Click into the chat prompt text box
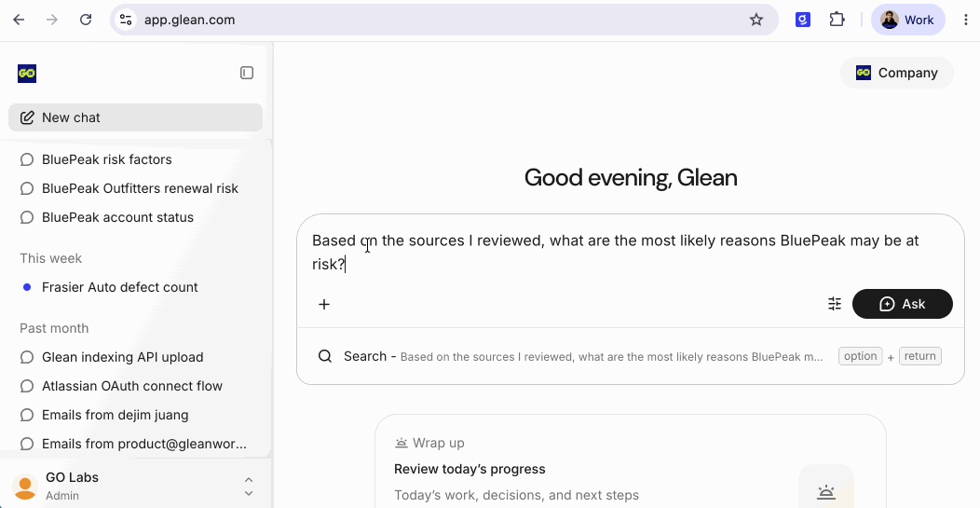Image resolution: width=980 pixels, height=508 pixels. point(630,252)
